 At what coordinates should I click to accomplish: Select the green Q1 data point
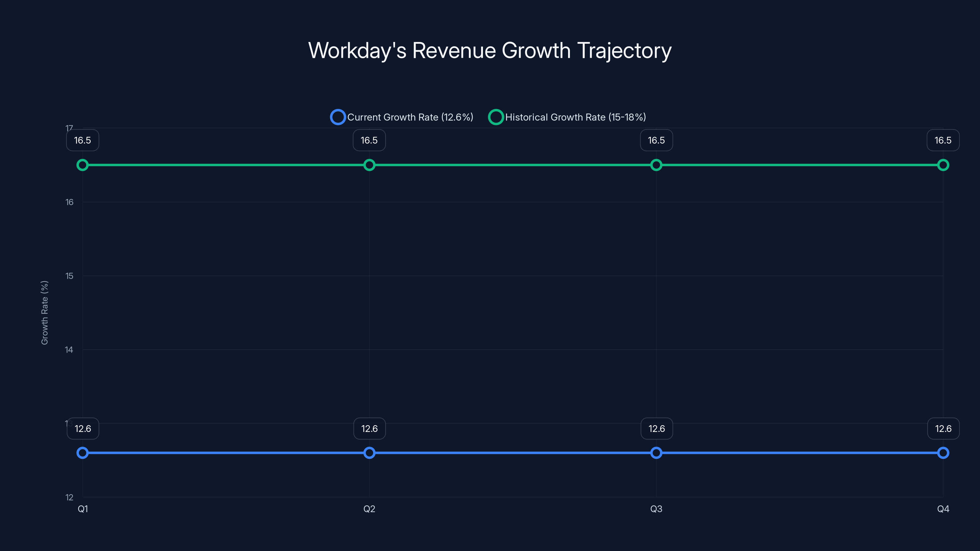click(x=83, y=165)
